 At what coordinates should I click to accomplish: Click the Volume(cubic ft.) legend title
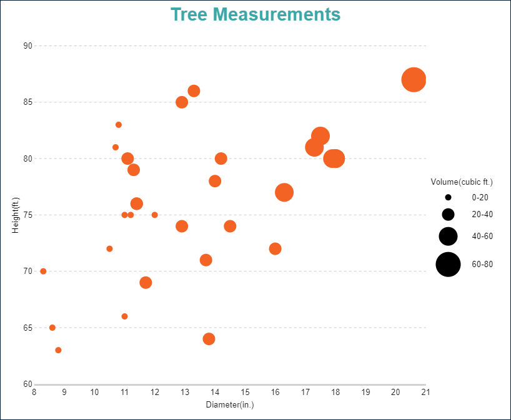(462, 182)
